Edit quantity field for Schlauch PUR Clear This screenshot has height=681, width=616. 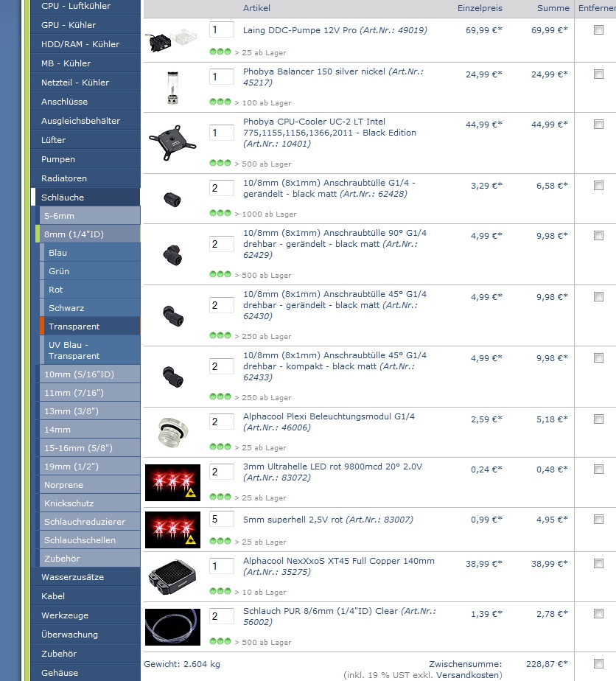[x=221, y=616]
